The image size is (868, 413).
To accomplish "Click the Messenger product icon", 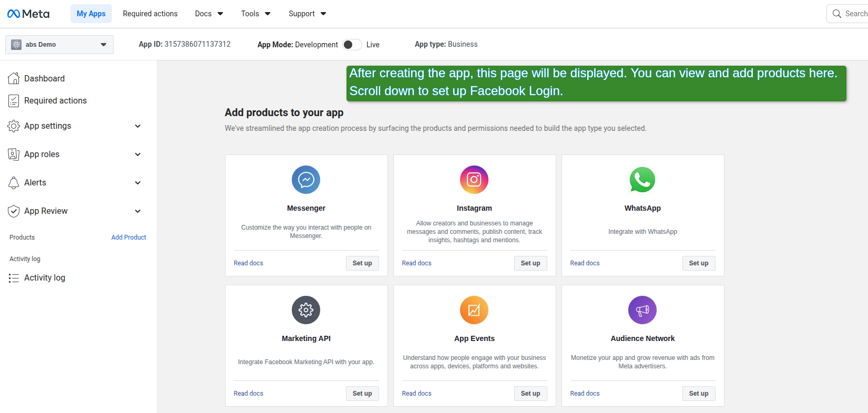I will coord(306,180).
